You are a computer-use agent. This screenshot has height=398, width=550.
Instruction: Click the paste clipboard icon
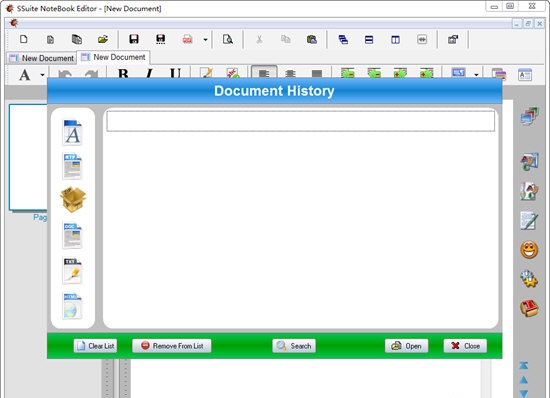[311, 39]
